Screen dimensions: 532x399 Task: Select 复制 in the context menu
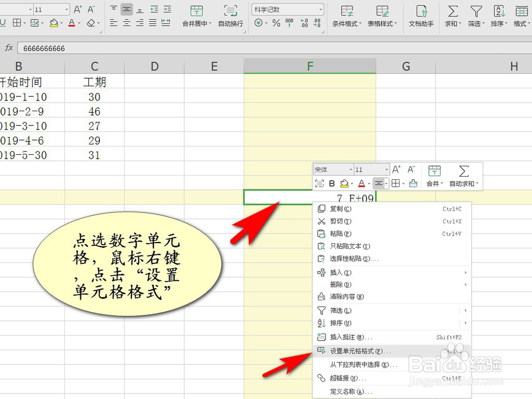340,209
